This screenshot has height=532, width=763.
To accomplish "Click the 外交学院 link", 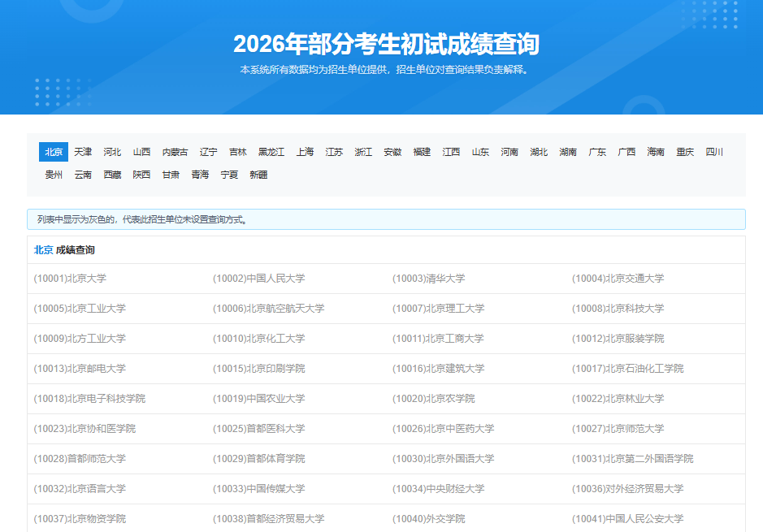I will click(428, 518).
